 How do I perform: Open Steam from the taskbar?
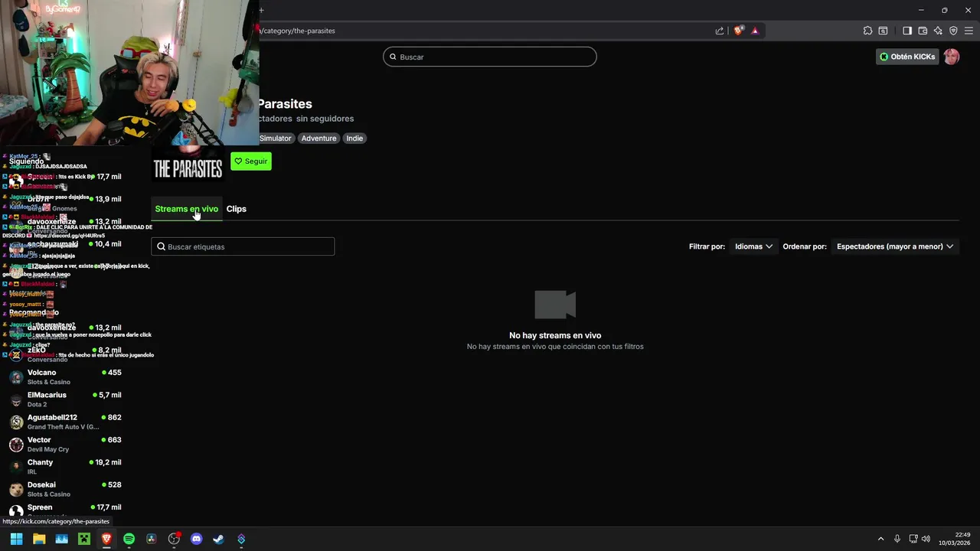[x=218, y=539]
